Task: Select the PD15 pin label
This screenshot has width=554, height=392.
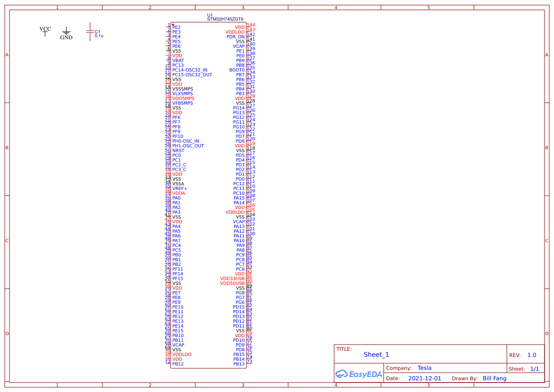Action: point(238,307)
